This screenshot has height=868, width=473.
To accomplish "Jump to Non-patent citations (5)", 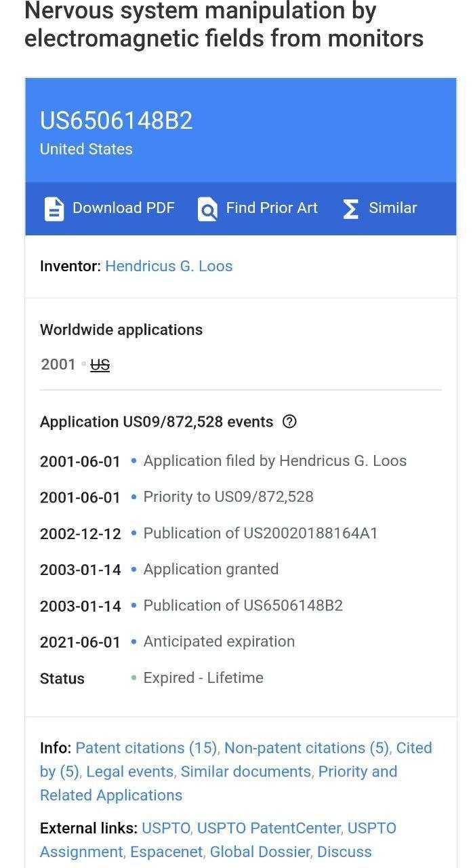I will [x=306, y=748].
